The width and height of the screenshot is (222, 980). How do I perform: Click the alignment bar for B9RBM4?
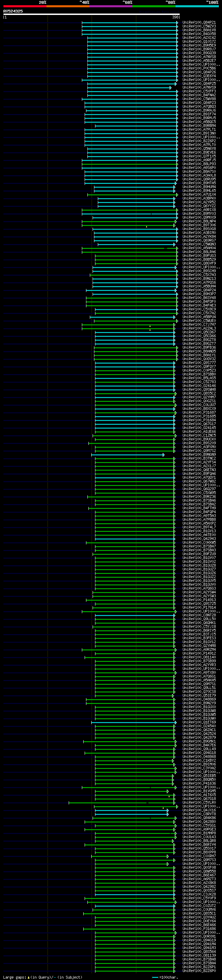click(x=136, y=125)
